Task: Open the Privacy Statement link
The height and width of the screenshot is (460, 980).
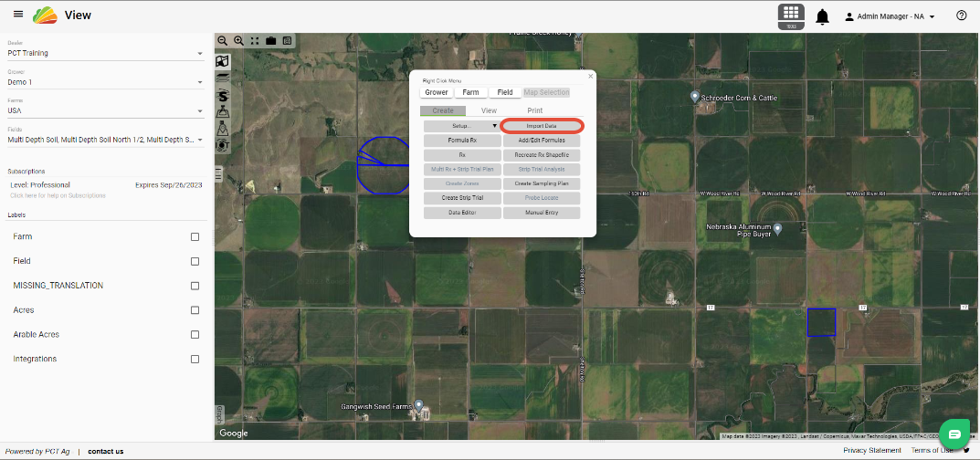Action: (x=872, y=451)
